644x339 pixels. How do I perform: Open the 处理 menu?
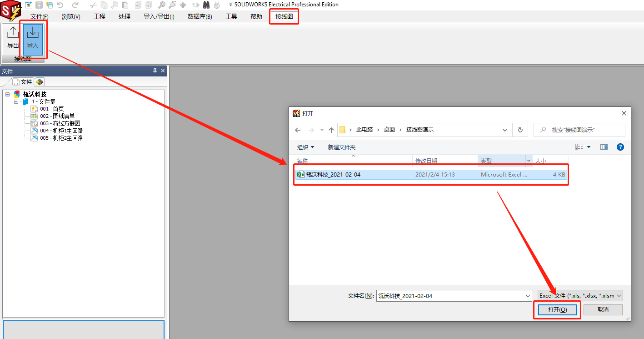click(124, 16)
